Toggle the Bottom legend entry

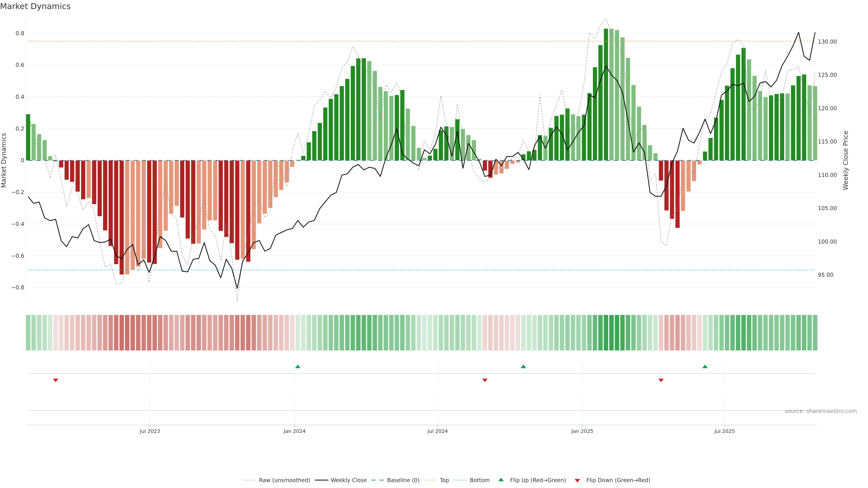(479, 480)
